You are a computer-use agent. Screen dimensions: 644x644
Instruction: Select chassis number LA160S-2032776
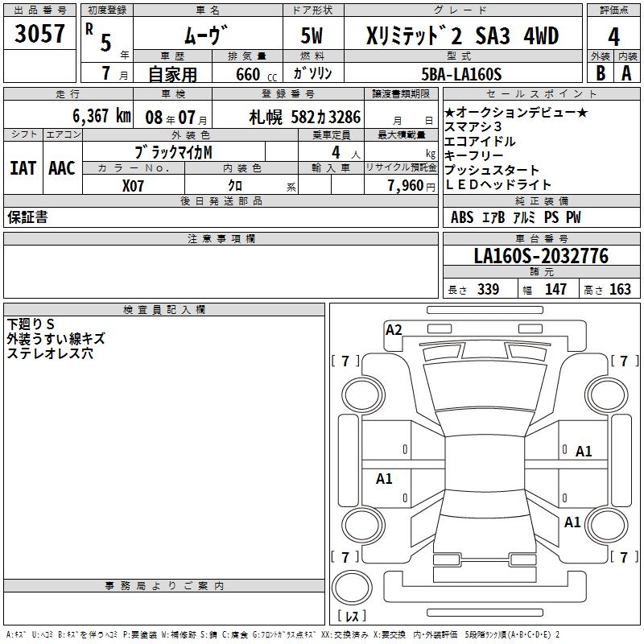click(541, 255)
